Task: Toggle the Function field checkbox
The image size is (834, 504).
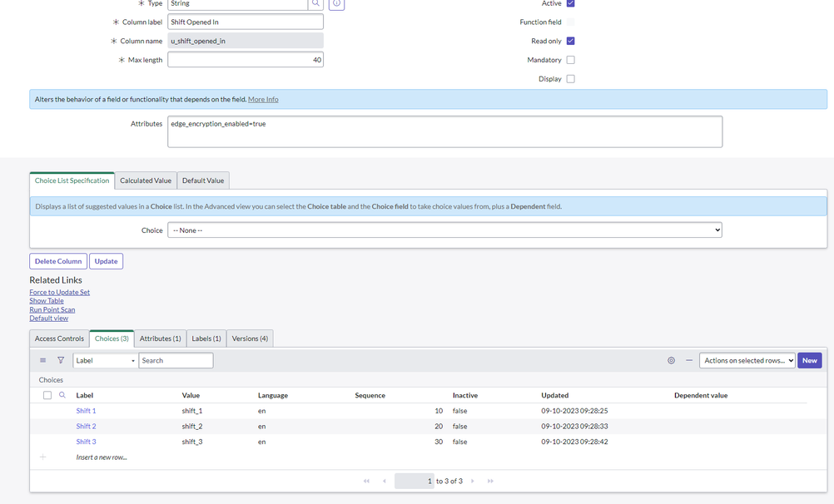Action: 571,22
